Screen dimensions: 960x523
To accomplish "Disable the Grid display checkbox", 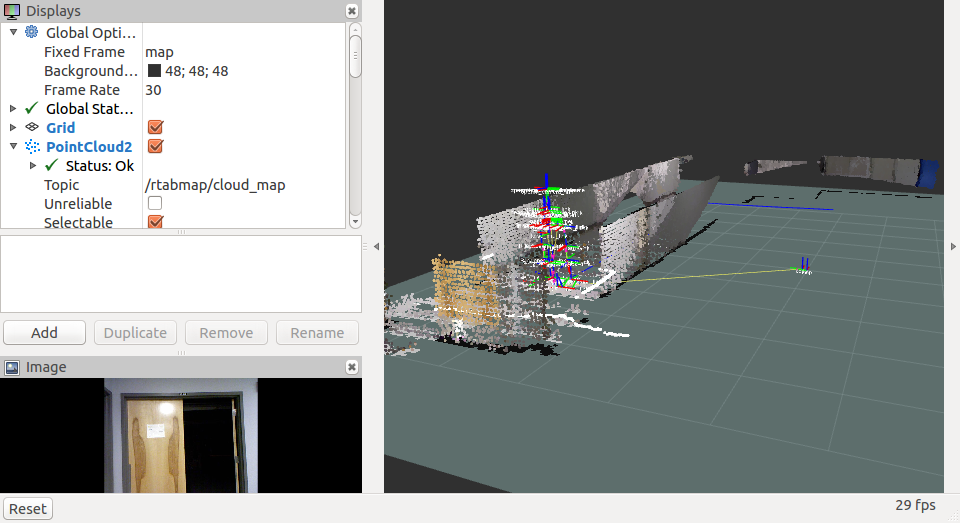I will 155,128.
